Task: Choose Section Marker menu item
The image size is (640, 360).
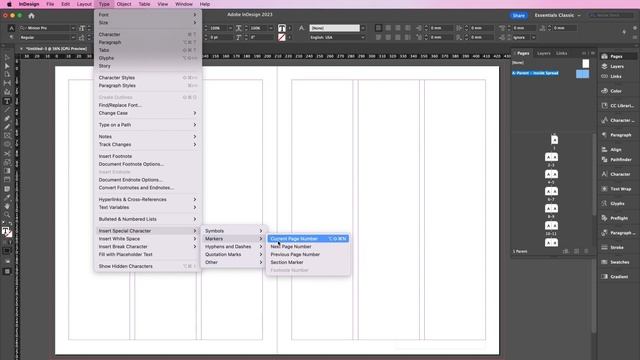Action: coord(308,262)
